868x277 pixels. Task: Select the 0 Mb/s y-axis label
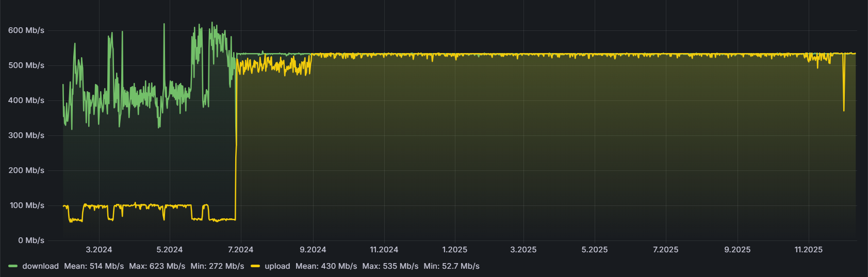point(31,240)
